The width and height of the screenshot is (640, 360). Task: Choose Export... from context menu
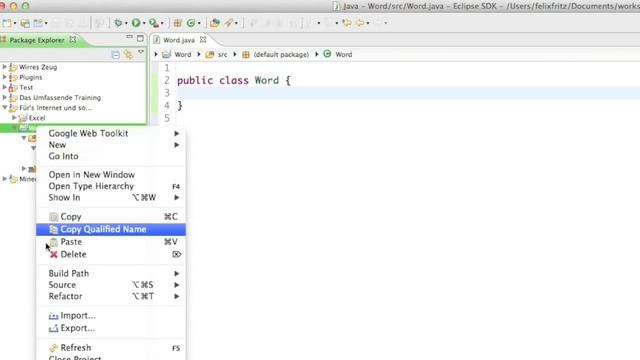[x=111, y=328]
